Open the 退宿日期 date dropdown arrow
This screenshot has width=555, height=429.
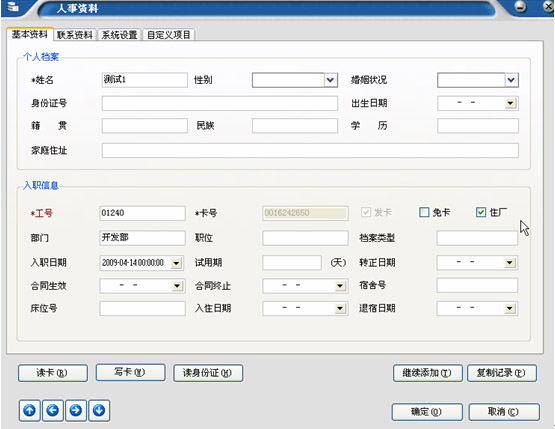509,309
